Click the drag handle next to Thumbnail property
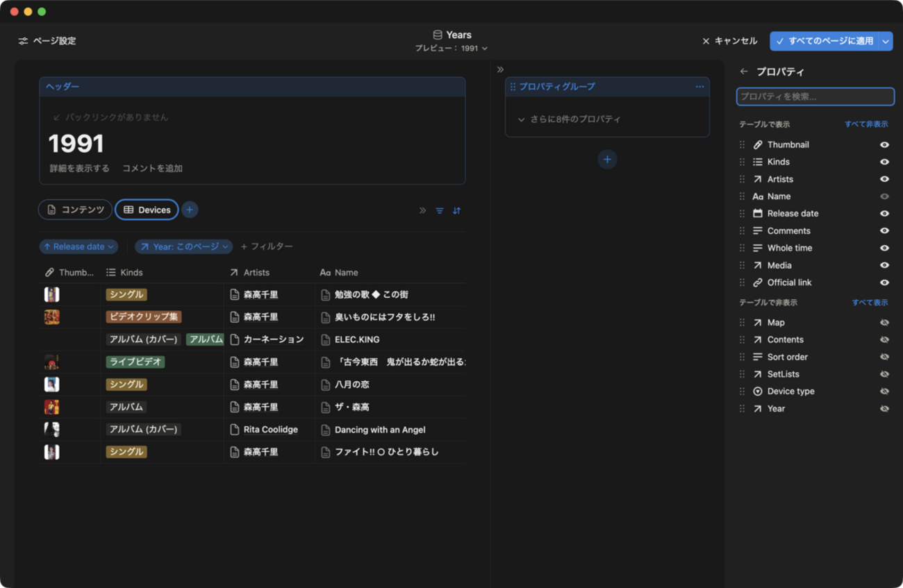This screenshot has height=588, width=903. 742,145
